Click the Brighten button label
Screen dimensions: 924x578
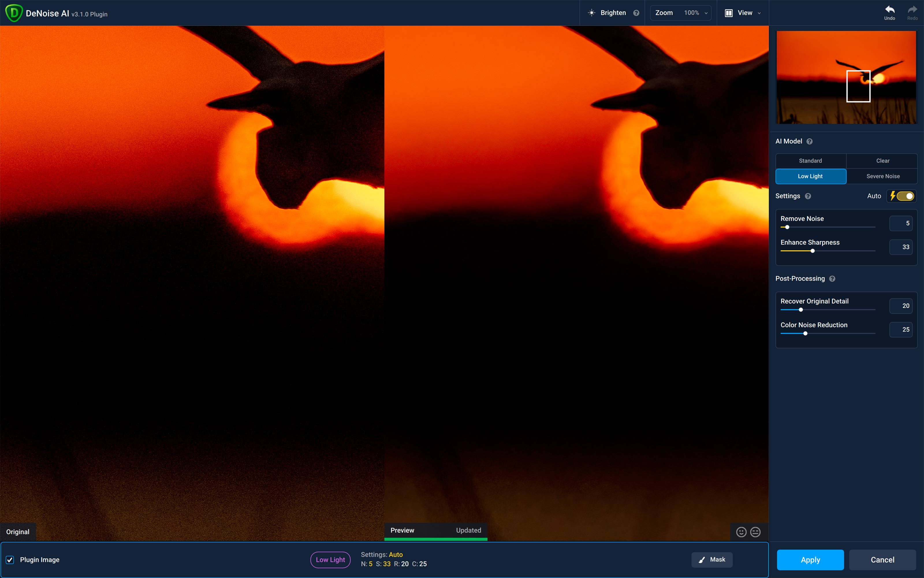pos(613,13)
